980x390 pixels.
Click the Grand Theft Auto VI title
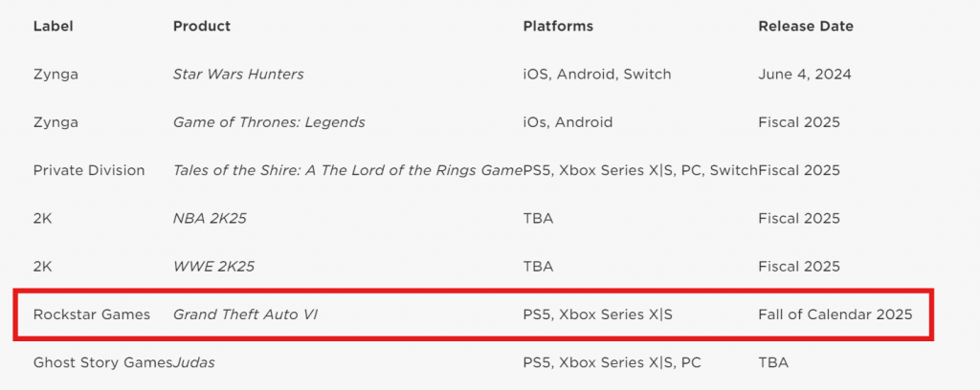click(246, 314)
